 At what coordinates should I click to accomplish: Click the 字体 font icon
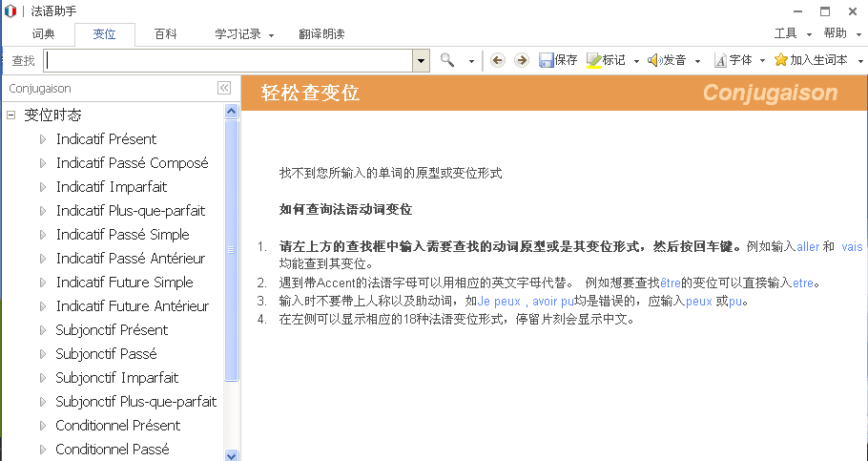click(x=720, y=60)
